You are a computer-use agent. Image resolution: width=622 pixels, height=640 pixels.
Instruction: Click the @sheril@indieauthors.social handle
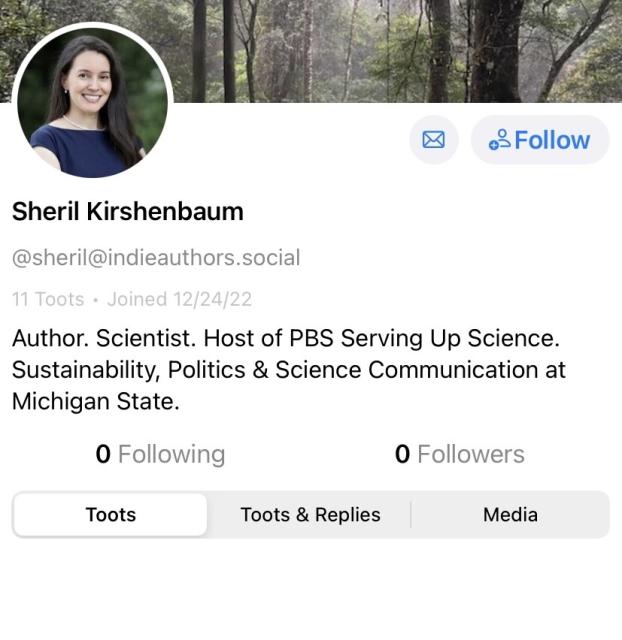pyautogui.click(x=156, y=257)
